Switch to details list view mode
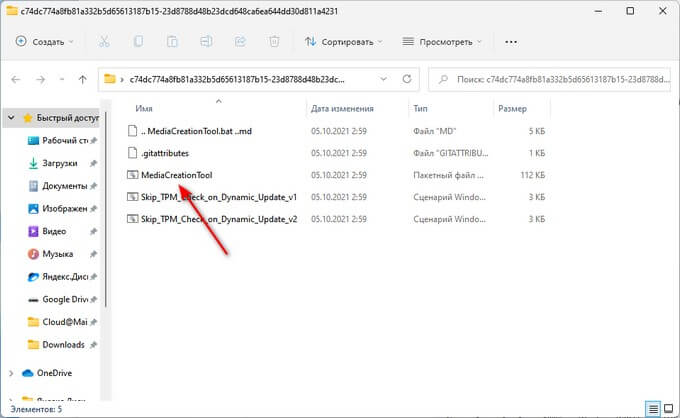Screen dimensions: 680x418 [x=652, y=408]
